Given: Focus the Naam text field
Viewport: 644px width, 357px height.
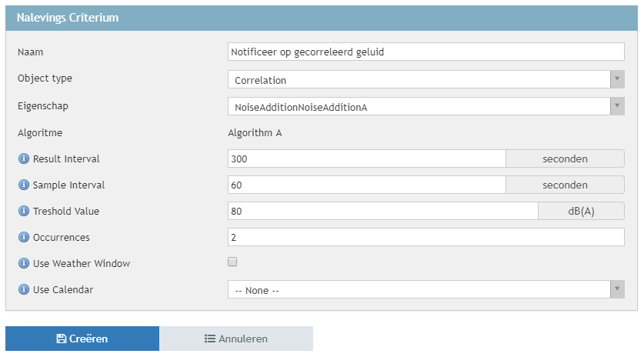Looking at the screenshot, I should [x=425, y=52].
